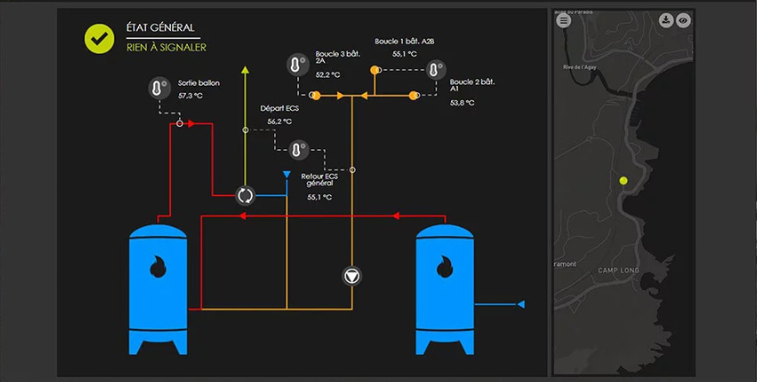Click the blue cold water inlet arrow at right tank
757x382 pixels.
click(x=521, y=304)
